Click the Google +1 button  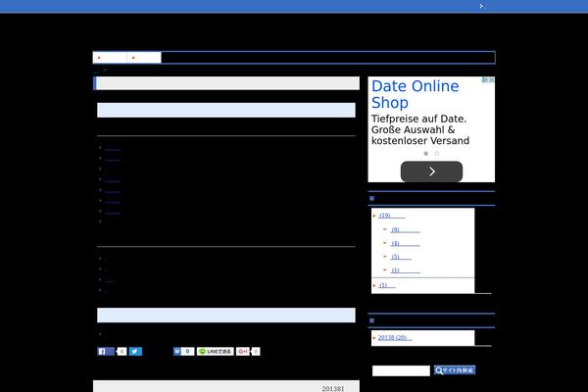click(x=243, y=352)
